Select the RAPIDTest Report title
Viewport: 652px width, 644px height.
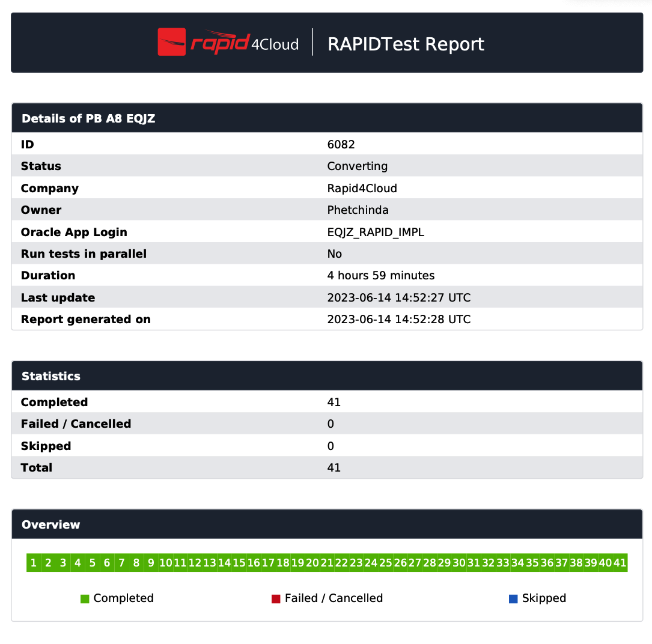tap(406, 44)
